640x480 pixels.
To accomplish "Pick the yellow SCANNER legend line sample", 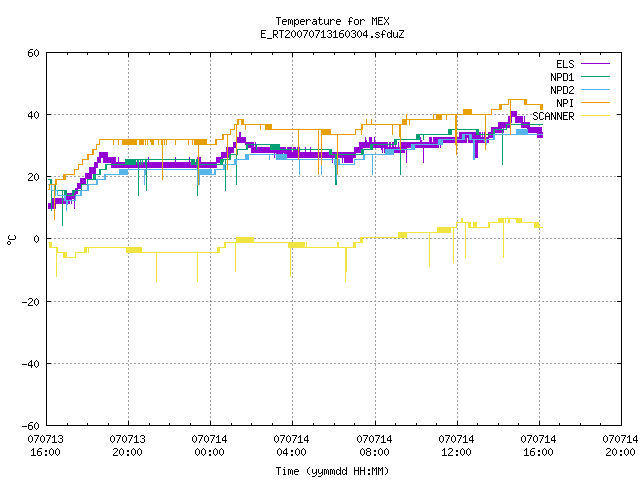I will point(595,116).
